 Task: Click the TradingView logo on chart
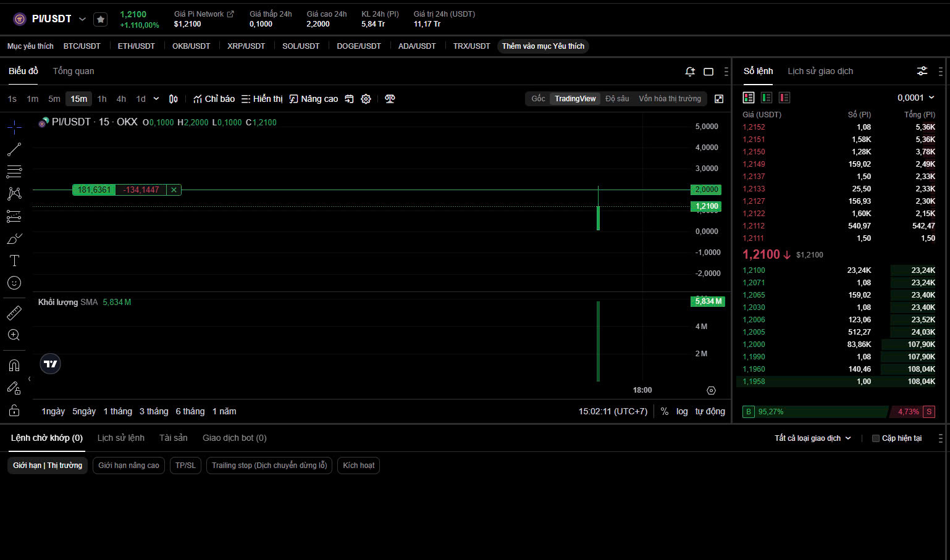51,364
